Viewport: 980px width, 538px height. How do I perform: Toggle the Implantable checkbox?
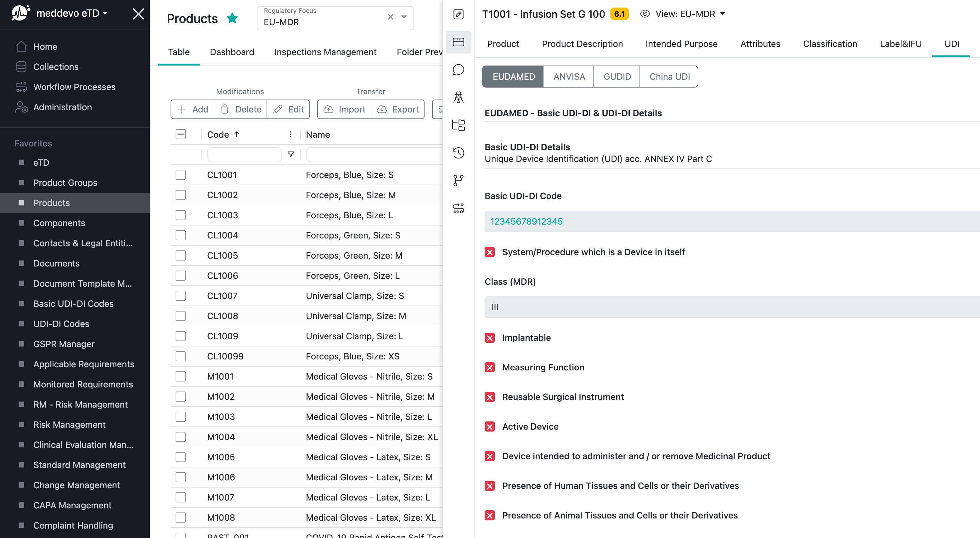point(490,338)
